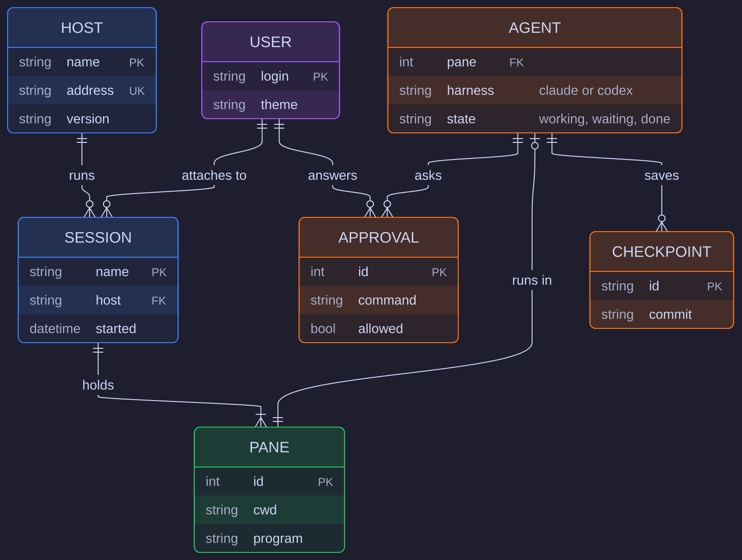
Task: Click the UK key marker in HOST
Action: pyautogui.click(x=137, y=91)
